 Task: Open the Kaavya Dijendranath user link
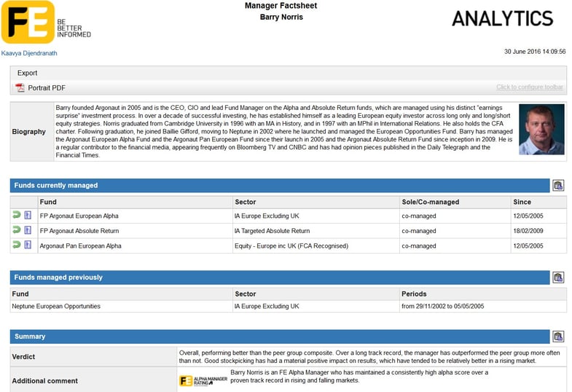pos(29,53)
